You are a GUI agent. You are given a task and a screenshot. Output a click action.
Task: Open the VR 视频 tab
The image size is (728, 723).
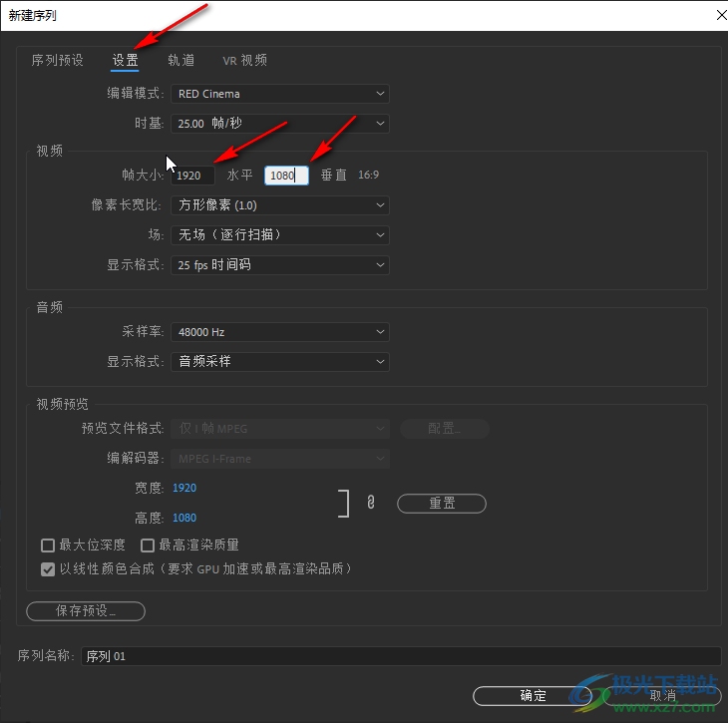click(244, 60)
